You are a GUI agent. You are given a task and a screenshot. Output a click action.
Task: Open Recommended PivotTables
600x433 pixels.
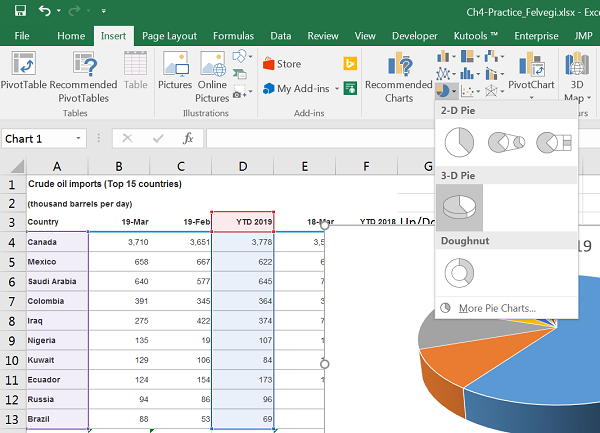point(83,77)
